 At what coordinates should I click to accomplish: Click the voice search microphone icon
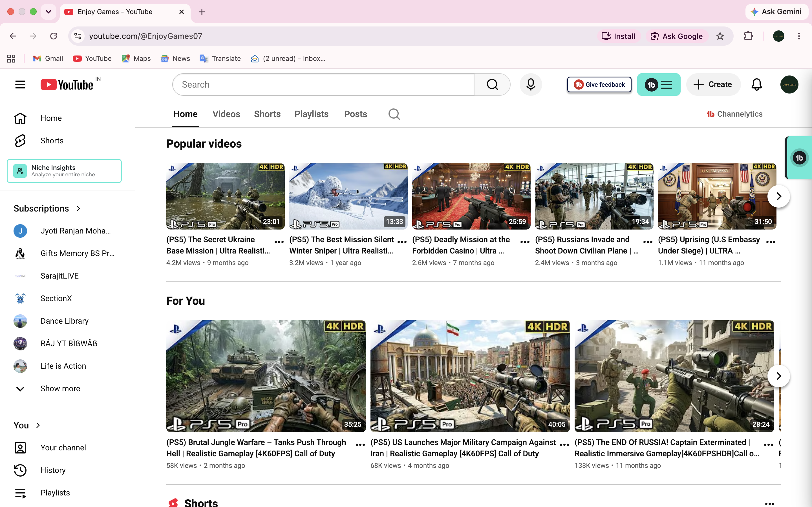tap(531, 84)
